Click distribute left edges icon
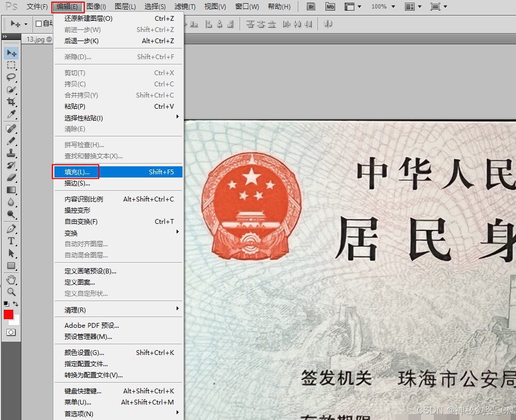Viewport: 516px width, 420px height. coord(287,24)
